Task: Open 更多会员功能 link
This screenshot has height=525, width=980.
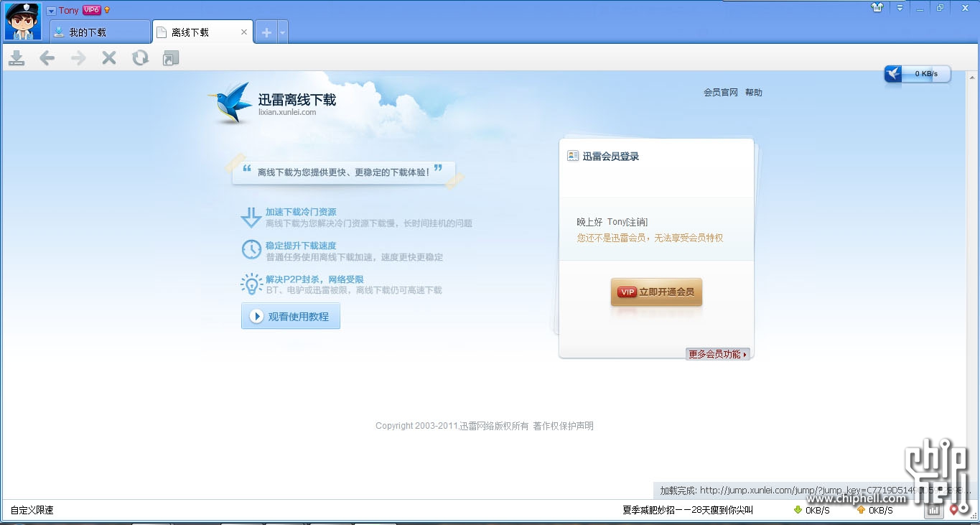Action: click(718, 354)
